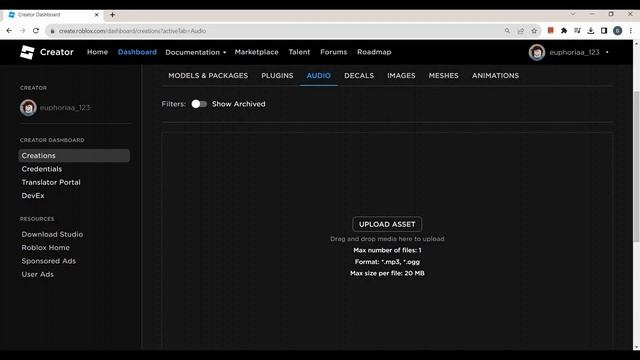Open User Ads resource link
640x360 pixels.
point(38,274)
